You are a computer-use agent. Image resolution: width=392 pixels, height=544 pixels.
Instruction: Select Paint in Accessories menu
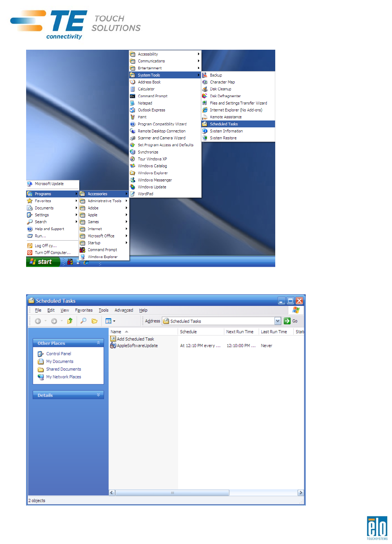[x=165, y=117]
